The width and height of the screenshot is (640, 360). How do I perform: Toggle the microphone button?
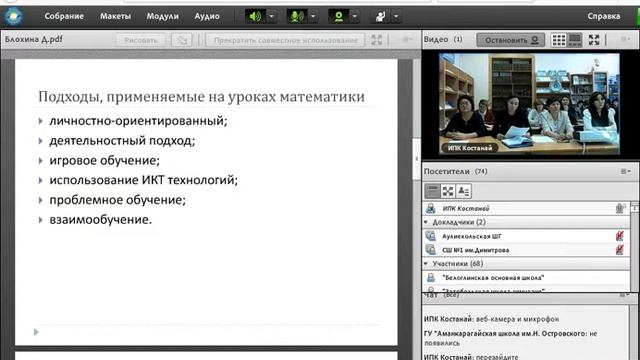point(297,16)
